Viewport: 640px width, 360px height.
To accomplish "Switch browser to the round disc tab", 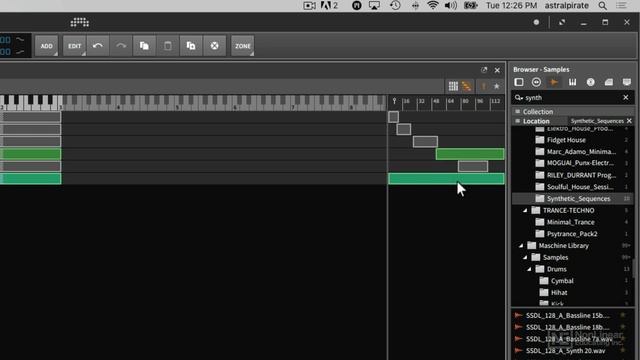I will click(590, 82).
